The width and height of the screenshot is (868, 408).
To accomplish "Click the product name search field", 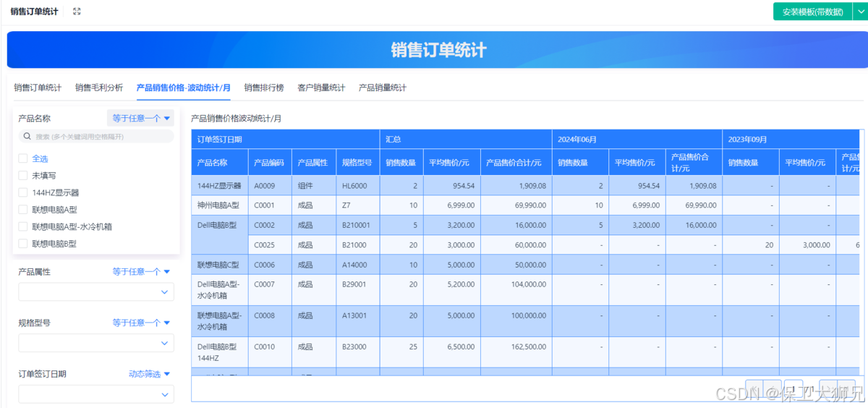I will click(x=96, y=136).
